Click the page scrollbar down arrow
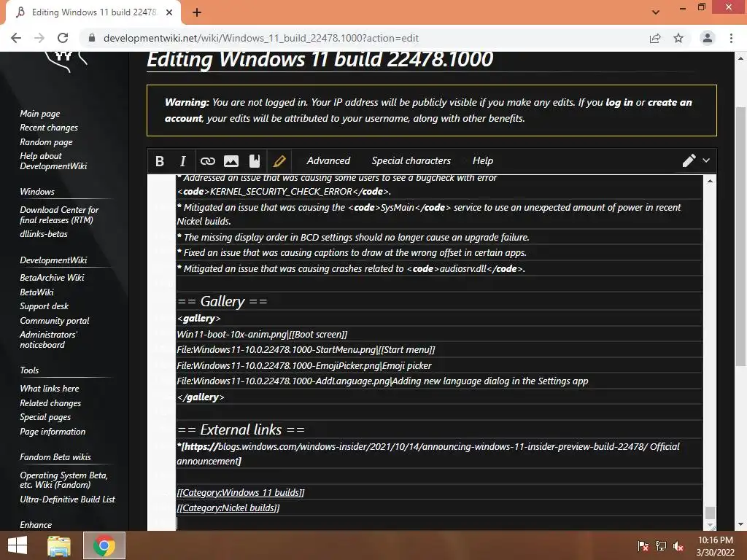This screenshot has height=560, width=747. [740, 524]
